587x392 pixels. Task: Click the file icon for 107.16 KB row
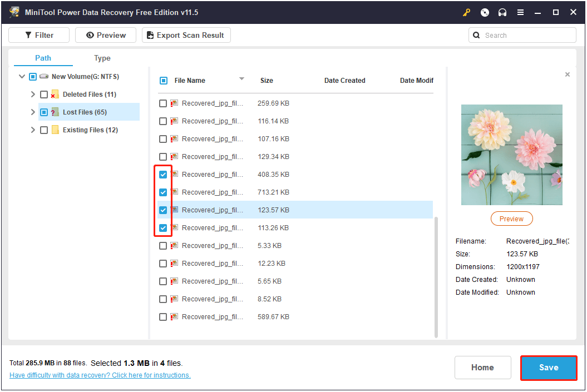(x=174, y=139)
